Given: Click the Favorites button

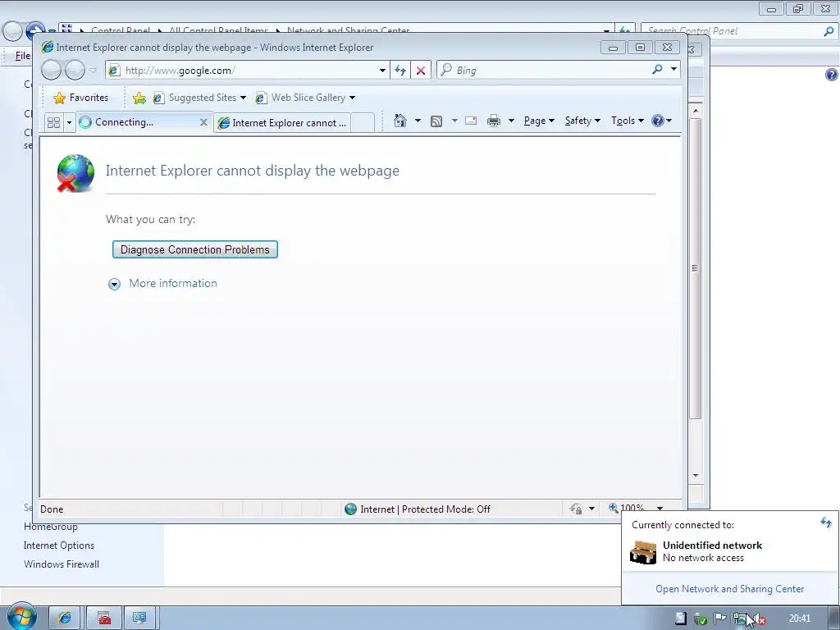Looking at the screenshot, I should point(81,98).
